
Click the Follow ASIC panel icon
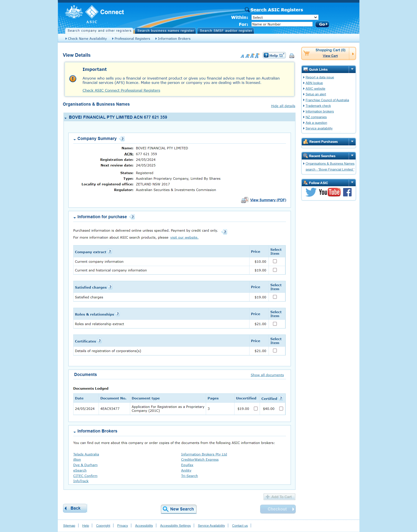tap(306, 183)
